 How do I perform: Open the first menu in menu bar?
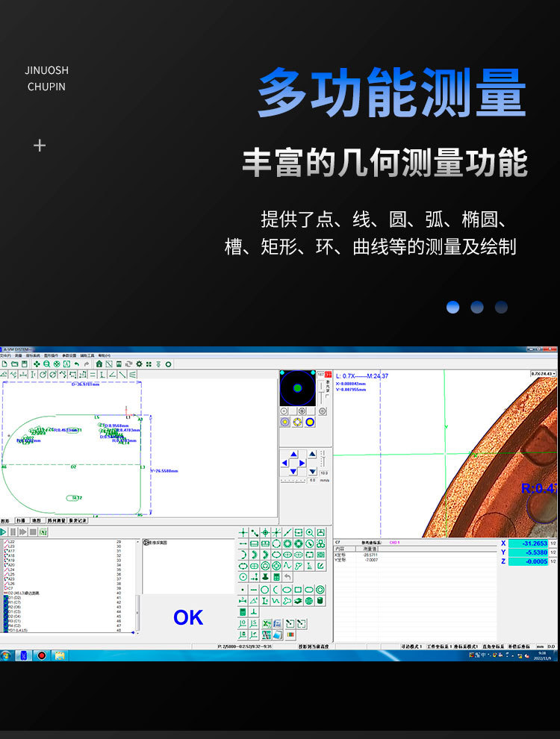click(5, 355)
